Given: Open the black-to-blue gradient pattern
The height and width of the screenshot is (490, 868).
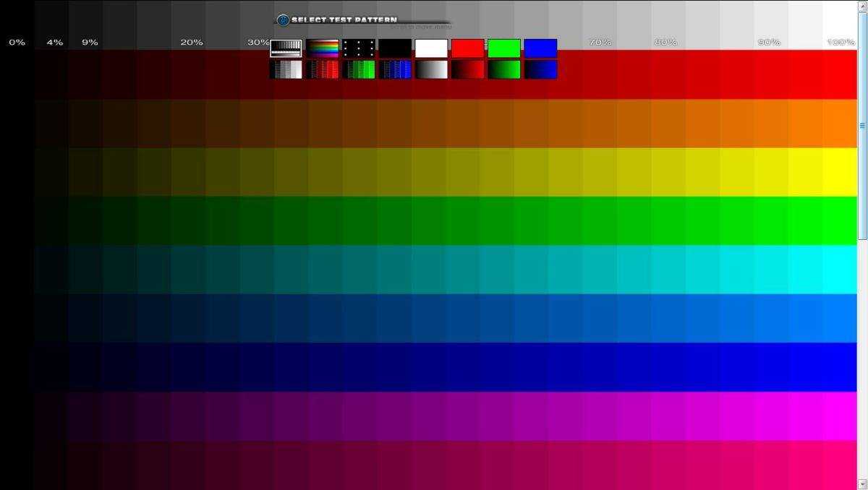Looking at the screenshot, I should click(x=540, y=69).
